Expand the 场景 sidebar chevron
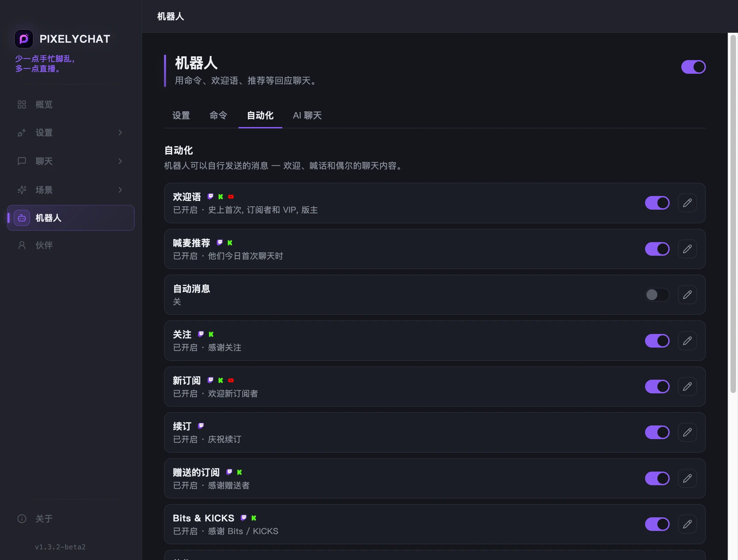The height and width of the screenshot is (560, 738). click(x=120, y=190)
